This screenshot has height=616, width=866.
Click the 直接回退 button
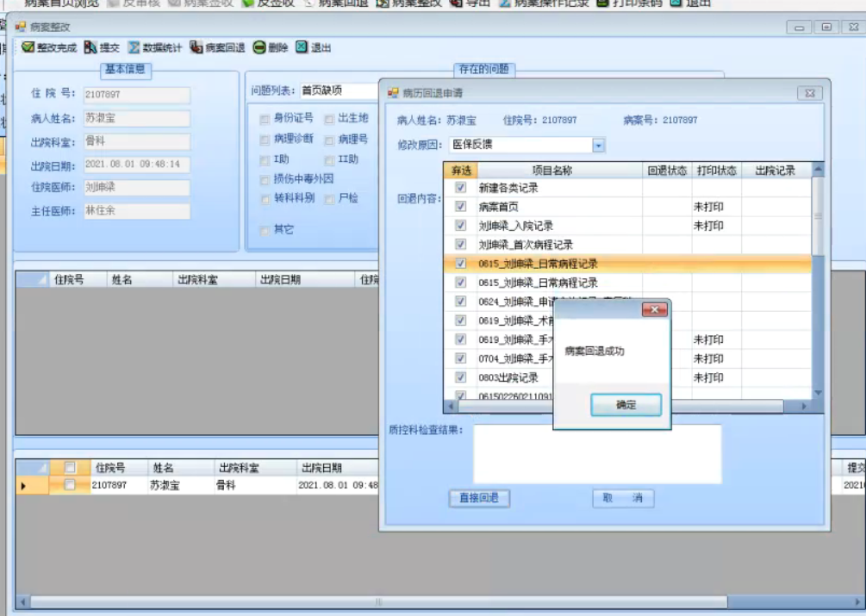click(x=479, y=498)
